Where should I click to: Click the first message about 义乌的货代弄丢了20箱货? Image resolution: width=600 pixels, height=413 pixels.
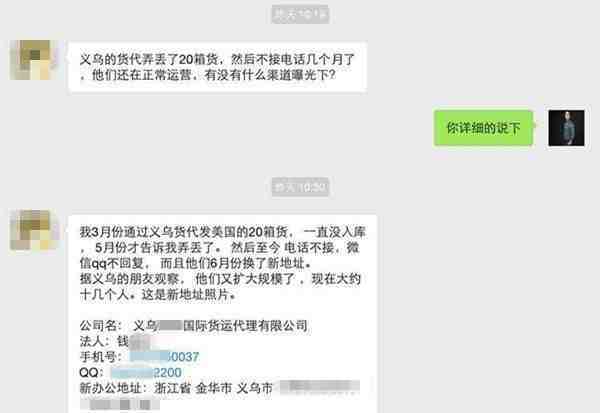(217, 67)
